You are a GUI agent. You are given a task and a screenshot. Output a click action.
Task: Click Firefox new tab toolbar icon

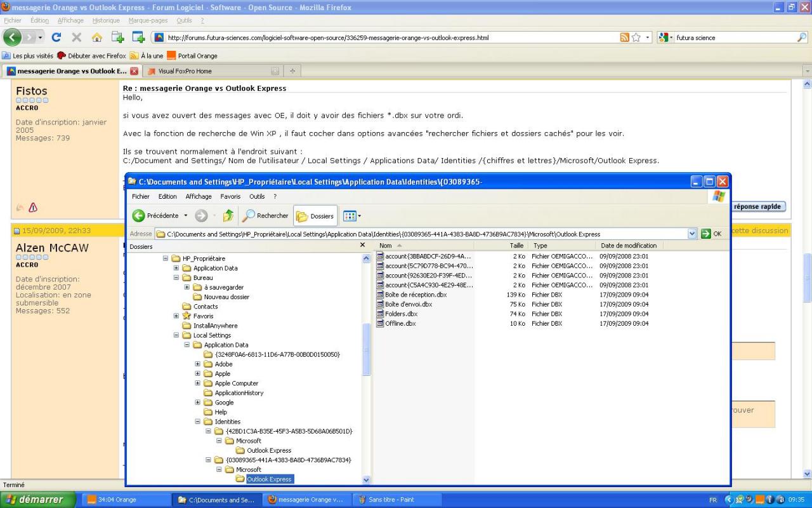[117, 37]
